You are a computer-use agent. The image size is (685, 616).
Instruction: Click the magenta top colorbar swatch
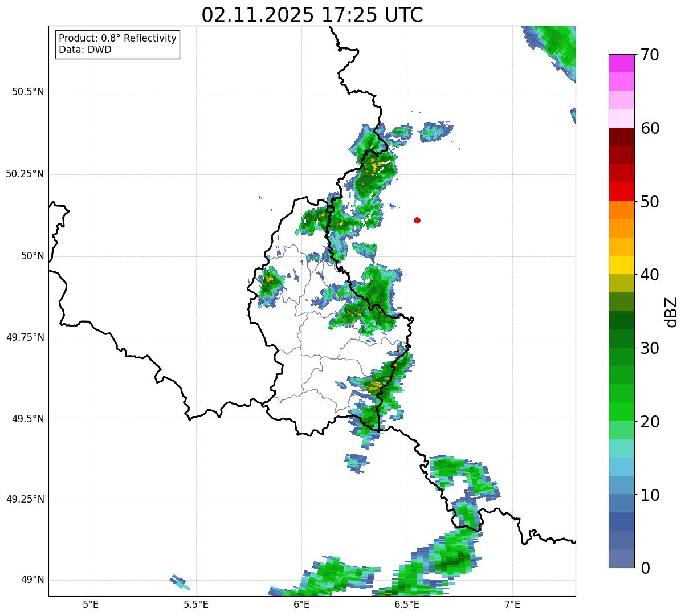pyautogui.click(x=621, y=63)
